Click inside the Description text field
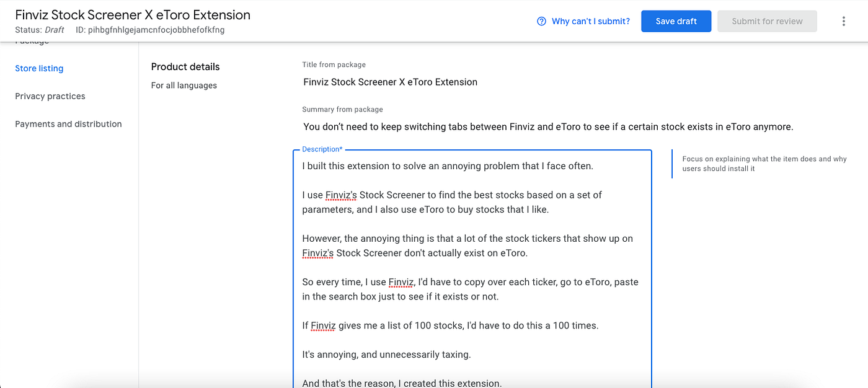The width and height of the screenshot is (868, 388). 472,268
